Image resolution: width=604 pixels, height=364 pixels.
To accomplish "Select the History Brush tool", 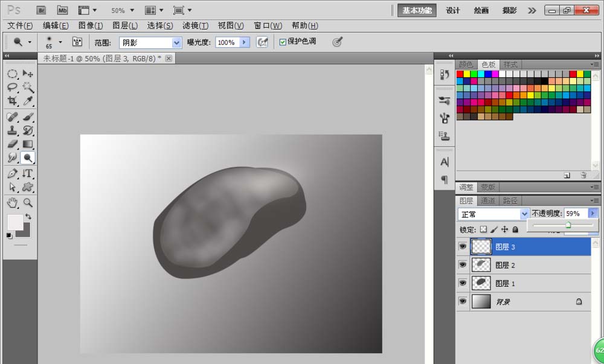I will point(28,130).
